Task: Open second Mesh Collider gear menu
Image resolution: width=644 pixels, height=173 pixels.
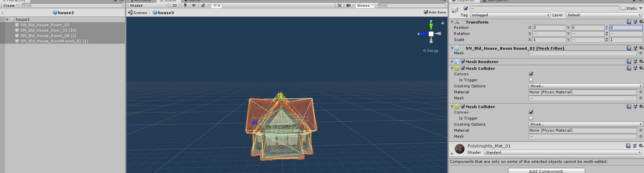Action: 641,106
